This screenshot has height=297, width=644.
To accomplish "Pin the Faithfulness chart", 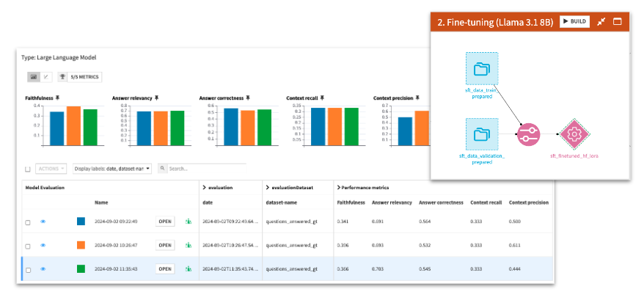I will [58, 98].
